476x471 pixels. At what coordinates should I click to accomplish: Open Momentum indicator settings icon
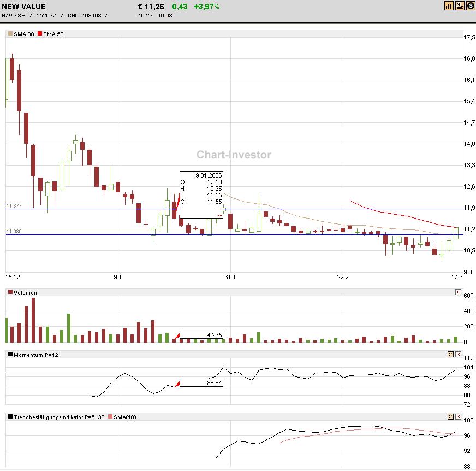450,354
